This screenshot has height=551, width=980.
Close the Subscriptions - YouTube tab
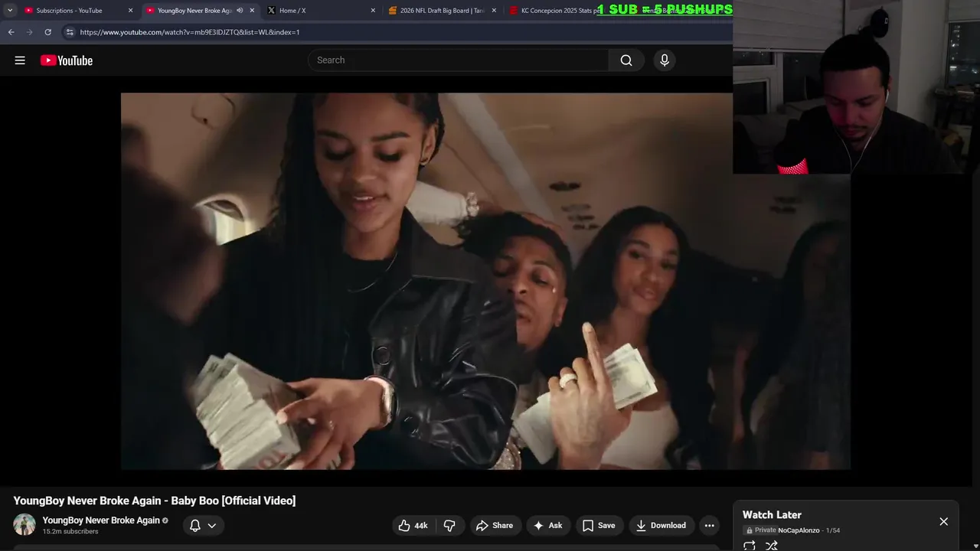point(130,11)
